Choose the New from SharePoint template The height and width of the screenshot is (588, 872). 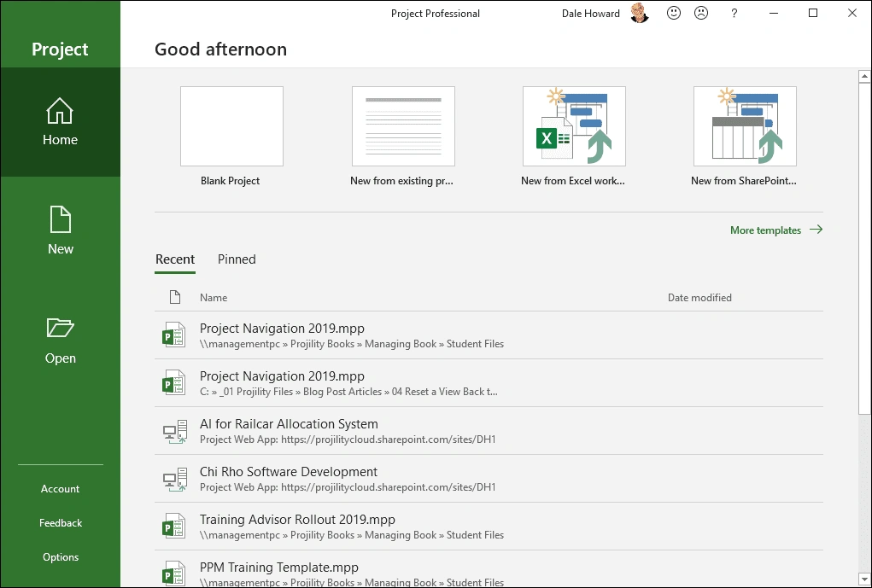[745, 126]
